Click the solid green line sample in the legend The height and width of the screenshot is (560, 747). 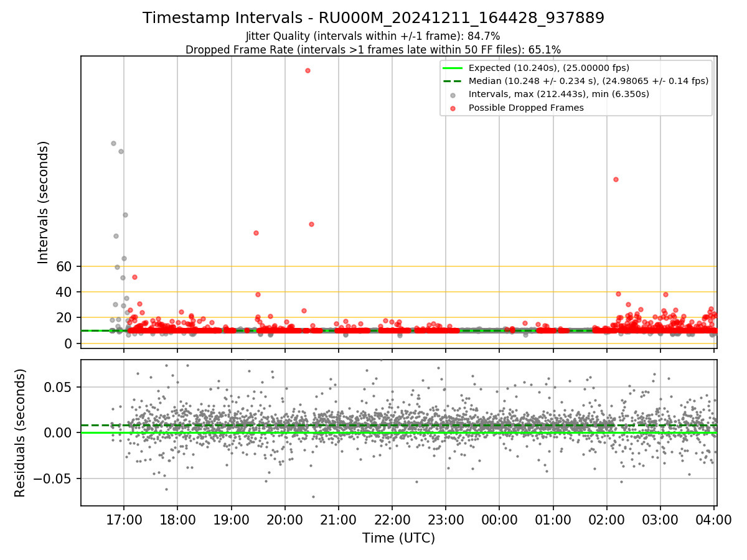(x=453, y=68)
